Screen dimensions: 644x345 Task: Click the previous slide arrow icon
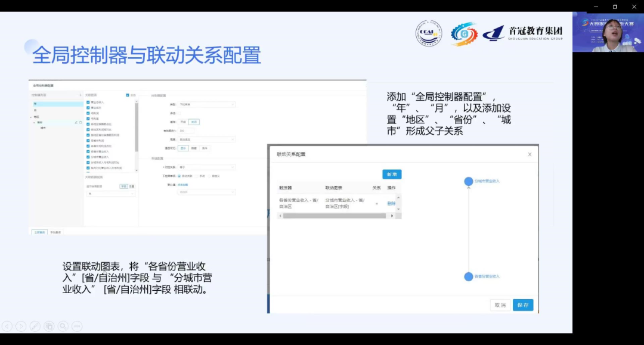point(7,326)
